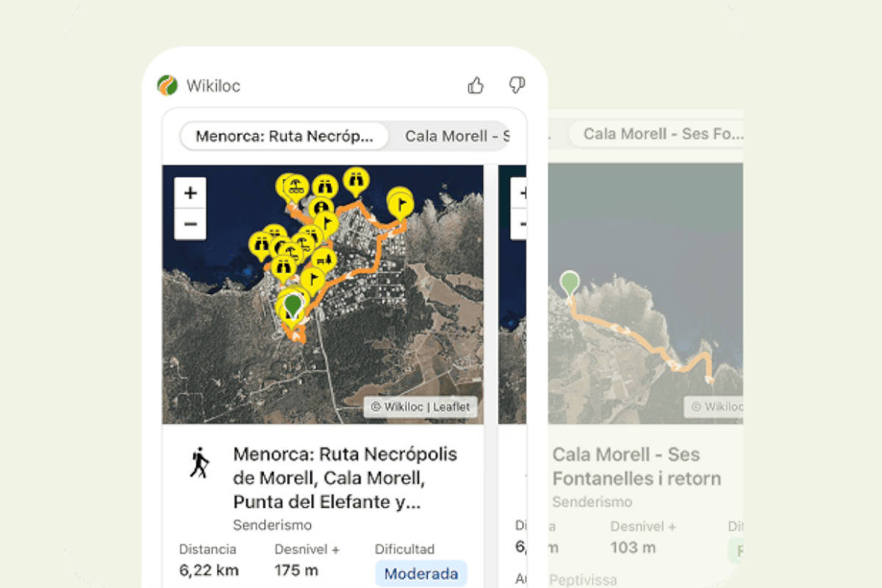Click the faded Cala Morell satellite map
The image size is (882, 588).
pos(645,294)
